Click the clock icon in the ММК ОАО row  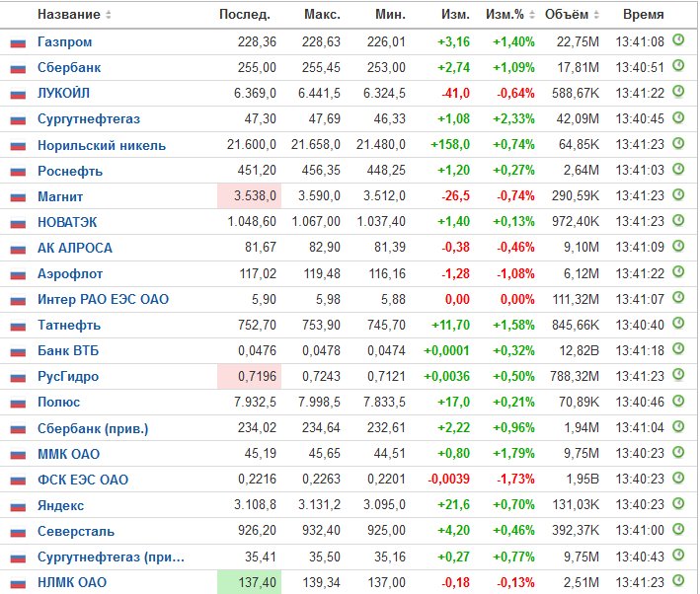click(x=678, y=452)
